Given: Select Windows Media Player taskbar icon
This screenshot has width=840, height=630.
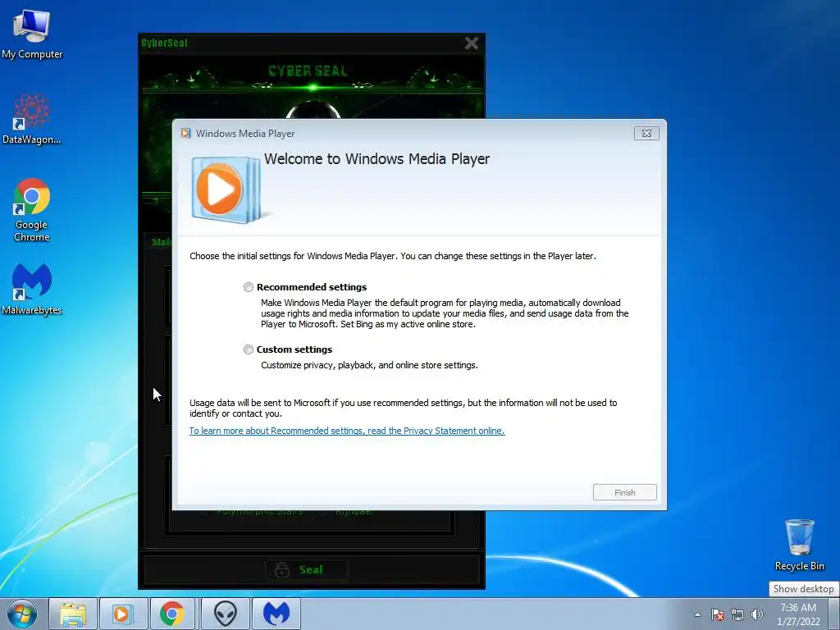Looking at the screenshot, I should click(123, 614).
